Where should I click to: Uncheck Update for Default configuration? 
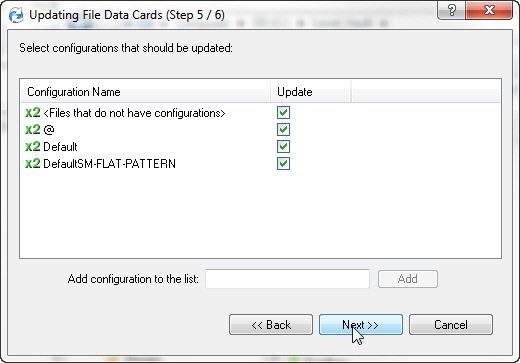pos(283,147)
